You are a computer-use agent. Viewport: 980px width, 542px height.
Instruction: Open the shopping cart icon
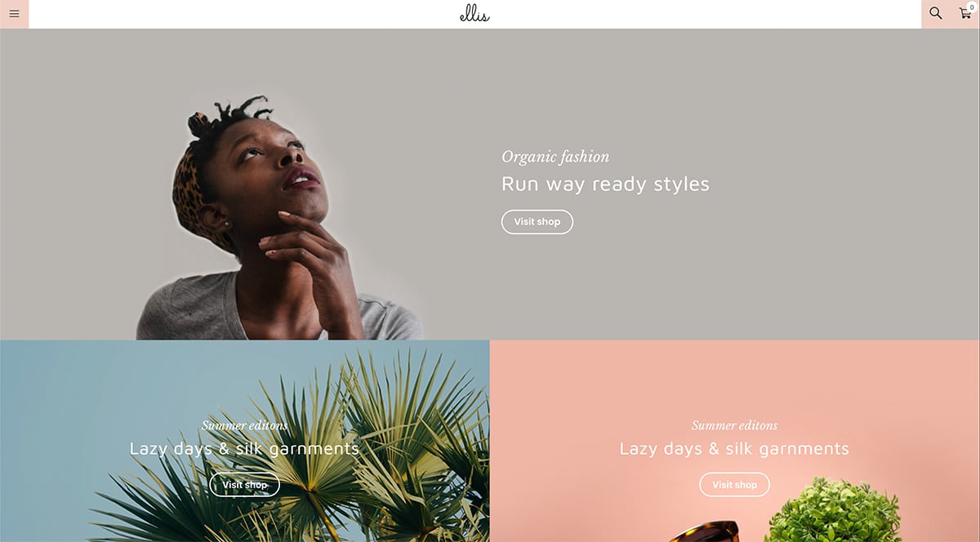point(964,14)
